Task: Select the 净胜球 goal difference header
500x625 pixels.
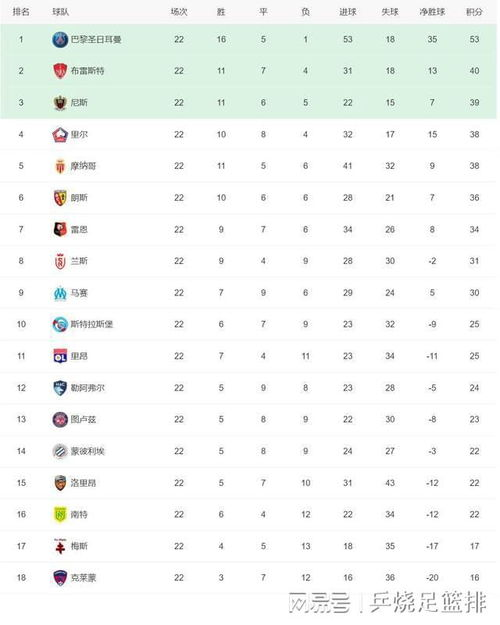Action: click(432, 12)
